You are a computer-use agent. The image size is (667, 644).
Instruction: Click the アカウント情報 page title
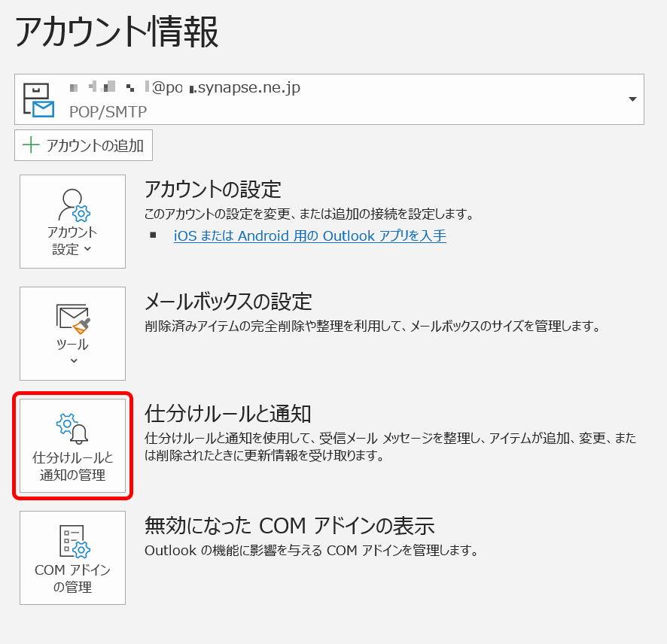click(117, 32)
